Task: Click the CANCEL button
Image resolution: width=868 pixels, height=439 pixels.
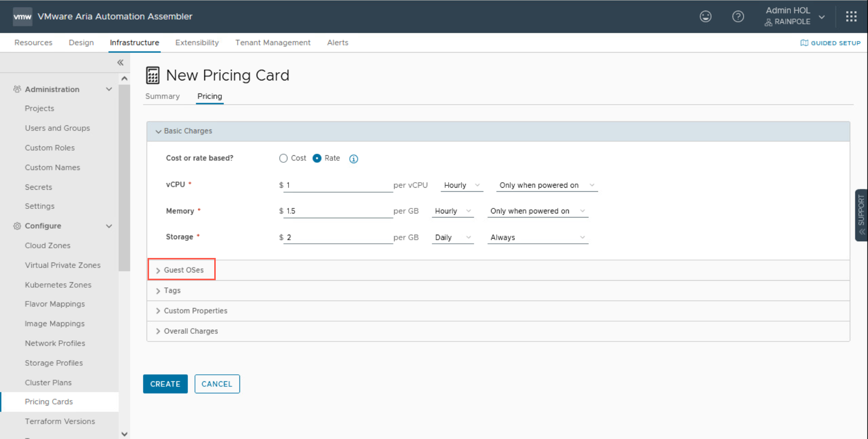Action: pyautogui.click(x=217, y=384)
